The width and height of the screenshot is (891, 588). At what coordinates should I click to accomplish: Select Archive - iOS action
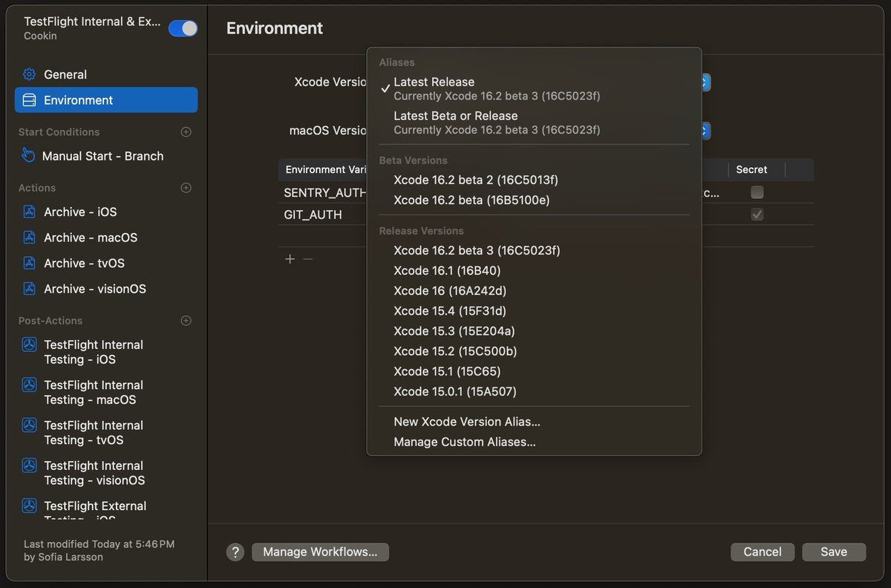coord(106,212)
